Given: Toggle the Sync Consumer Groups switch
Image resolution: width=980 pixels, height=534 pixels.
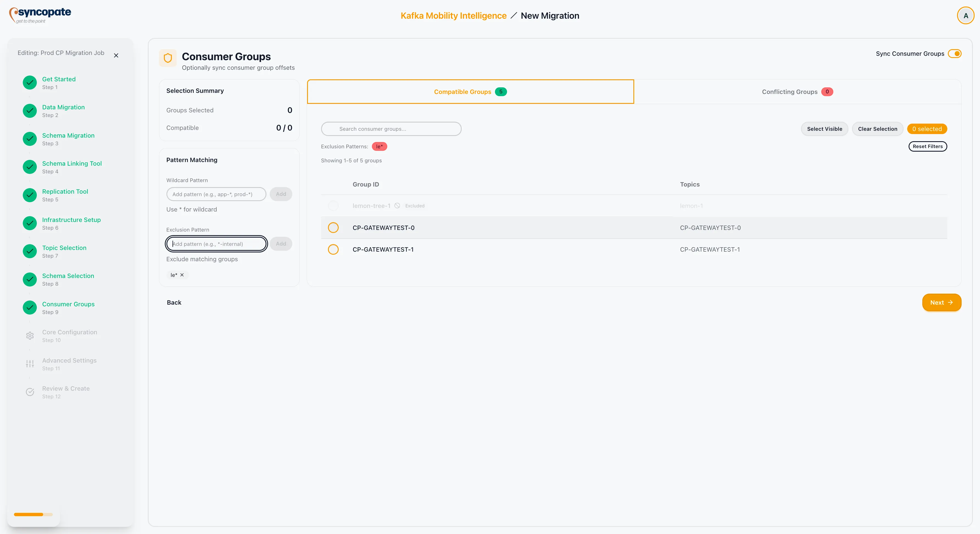Looking at the screenshot, I should (x=954, y=54).
